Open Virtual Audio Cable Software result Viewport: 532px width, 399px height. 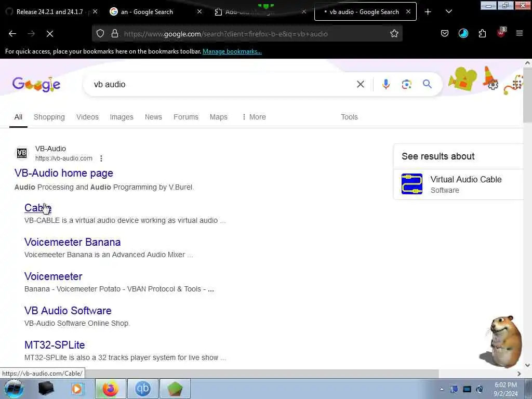coord(458,184)
